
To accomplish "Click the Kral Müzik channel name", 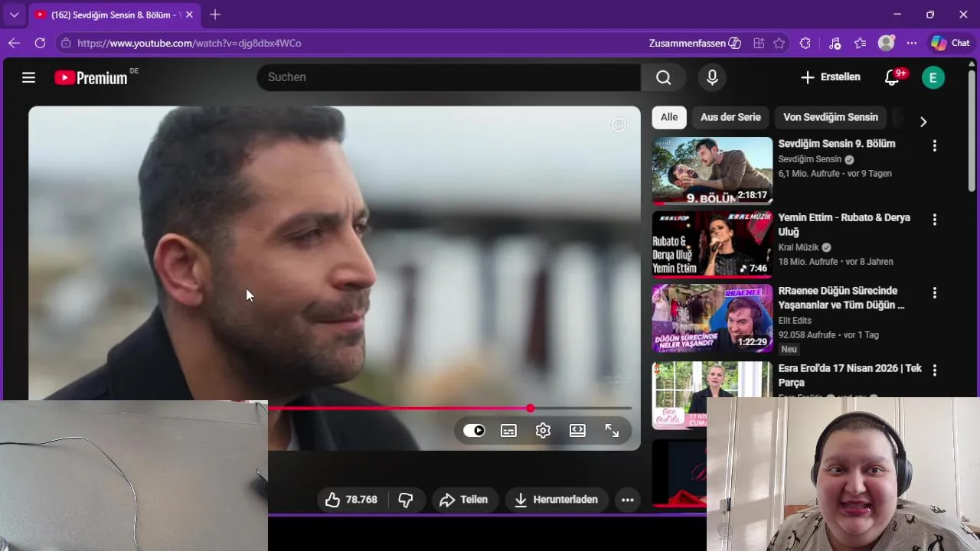I will 799,247.
